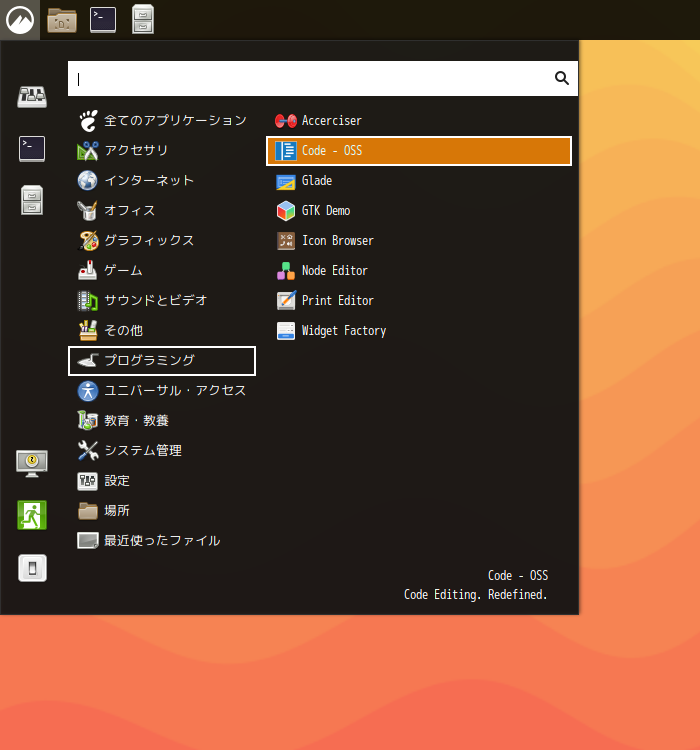The height and width of the screenshot is (750, 700).
Task: Open file manager cabinet in menu sidebar
Action: pos(32,200)
